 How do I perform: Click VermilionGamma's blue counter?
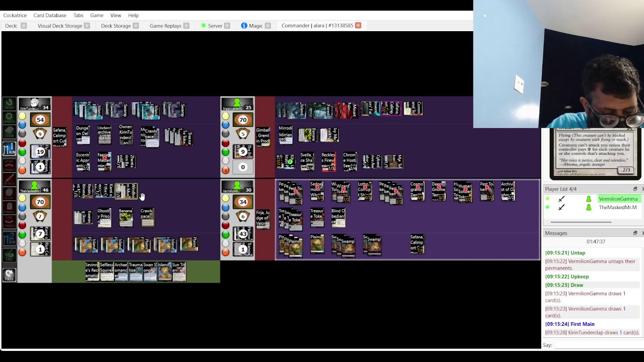coord(225,207)
